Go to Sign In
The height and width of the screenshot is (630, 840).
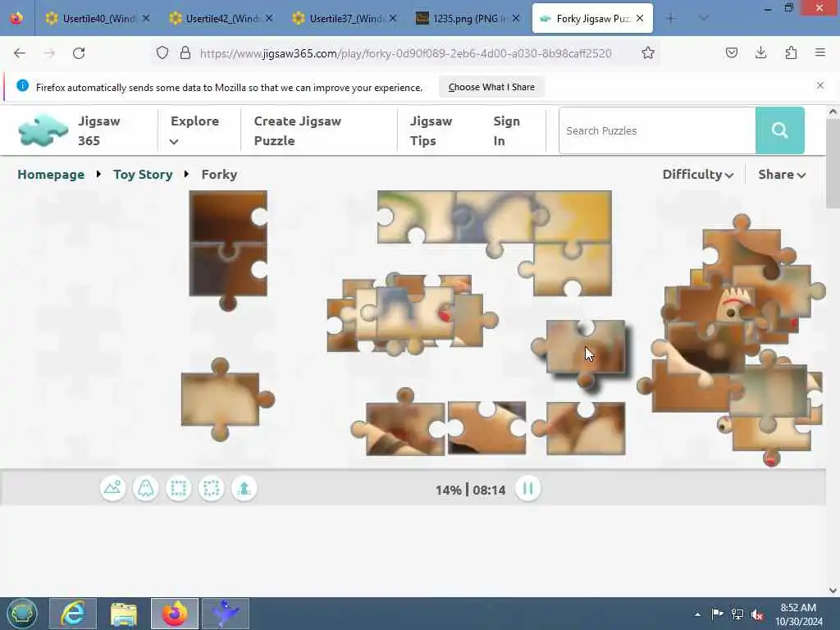(x=506, y=130)
